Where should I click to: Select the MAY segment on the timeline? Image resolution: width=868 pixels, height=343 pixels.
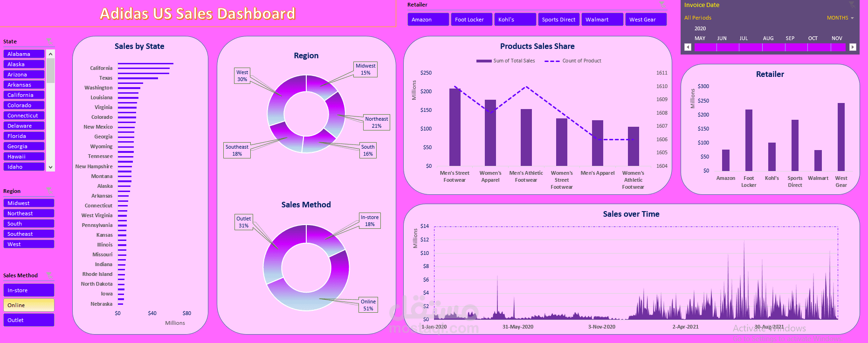705,47
